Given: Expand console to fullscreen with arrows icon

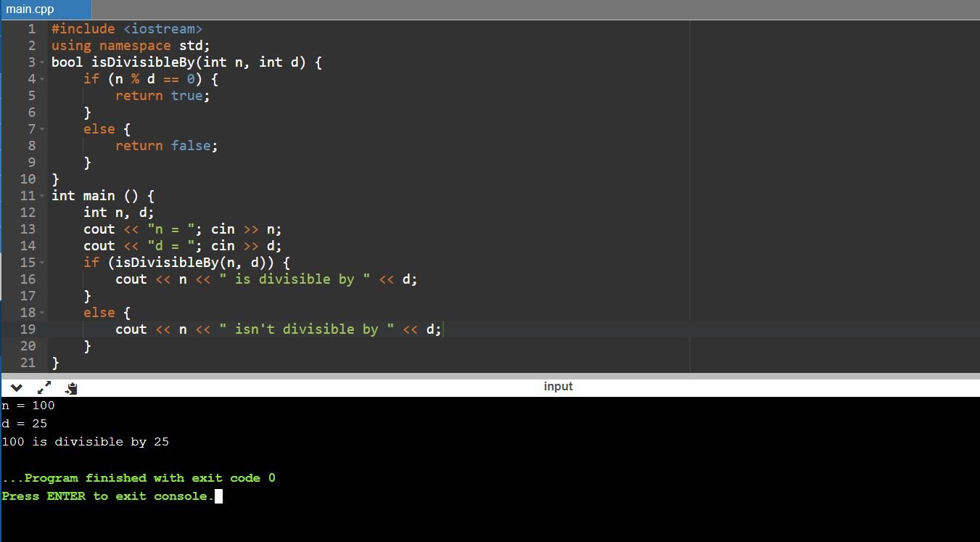Looking at the screenshot, I should pos(44,387).
